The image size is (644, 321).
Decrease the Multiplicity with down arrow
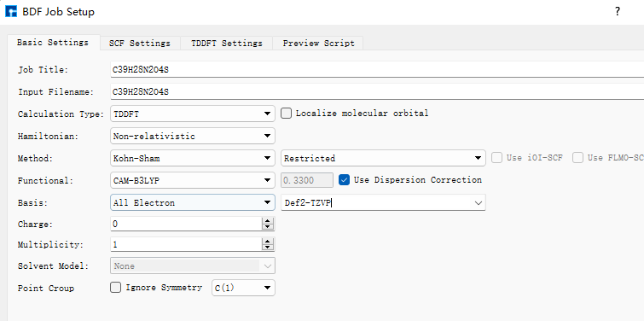tap(268, 248)
